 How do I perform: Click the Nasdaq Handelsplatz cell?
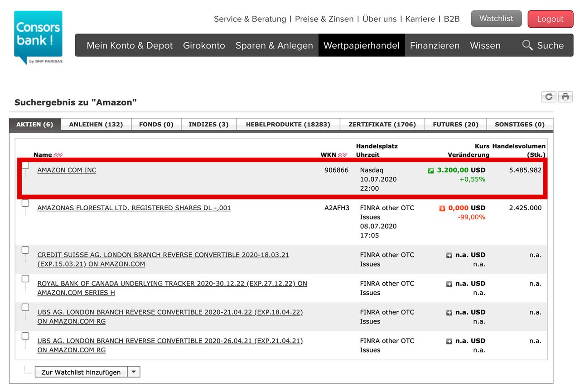tap(372, 170)
